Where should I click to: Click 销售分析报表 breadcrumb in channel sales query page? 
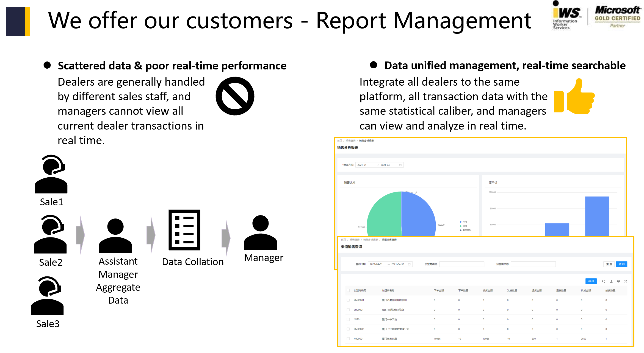point(371,240)
